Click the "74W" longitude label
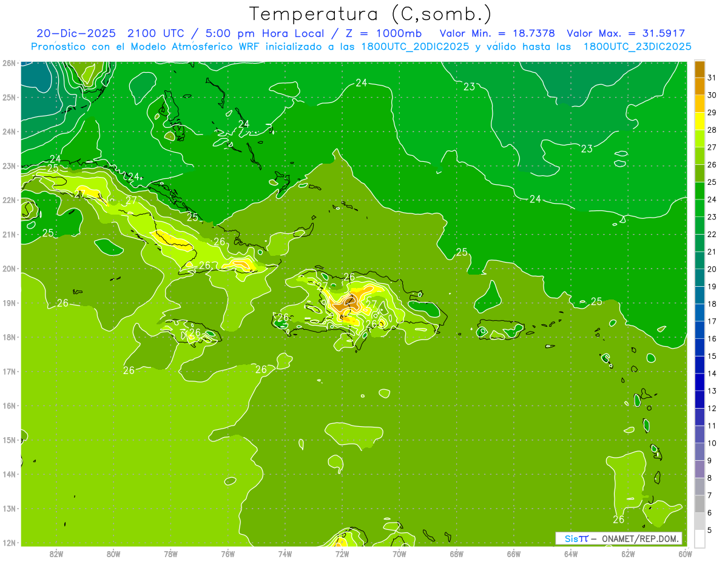 click(285, 554)
